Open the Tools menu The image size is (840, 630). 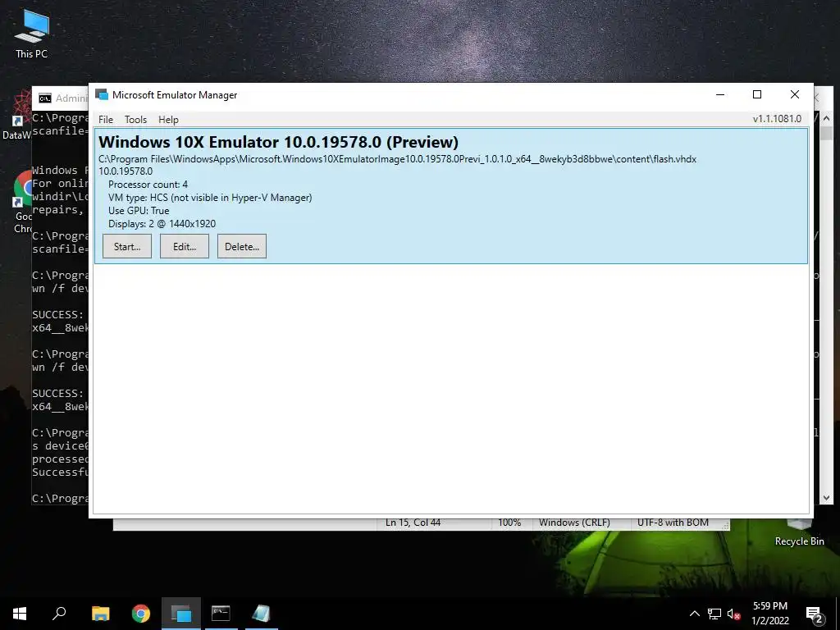(x=135, y=120)
